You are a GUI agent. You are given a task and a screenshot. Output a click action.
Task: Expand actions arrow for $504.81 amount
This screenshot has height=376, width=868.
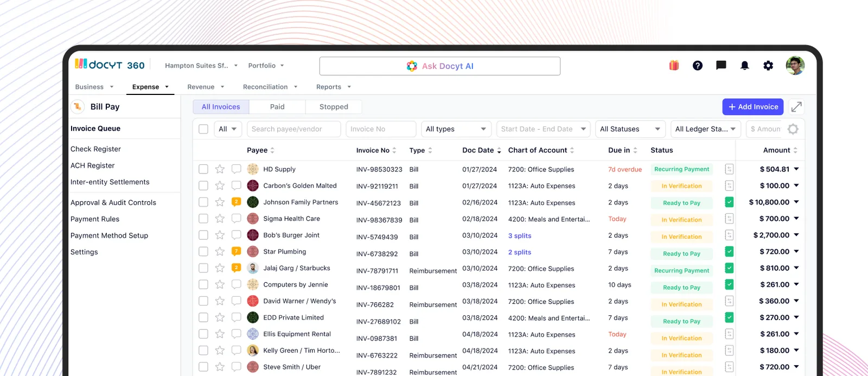click(796, 169)
